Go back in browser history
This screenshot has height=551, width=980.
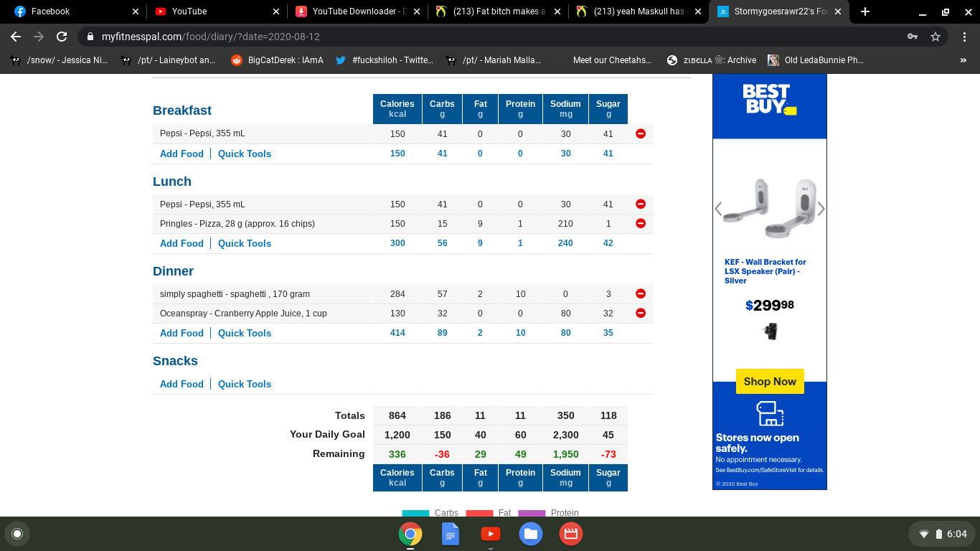[x=16, y=37]
